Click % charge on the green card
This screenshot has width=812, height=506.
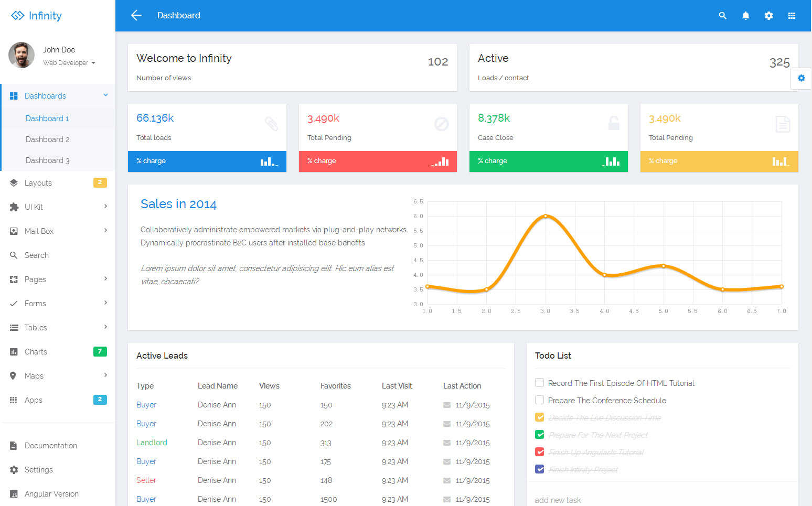coord(493,161)
